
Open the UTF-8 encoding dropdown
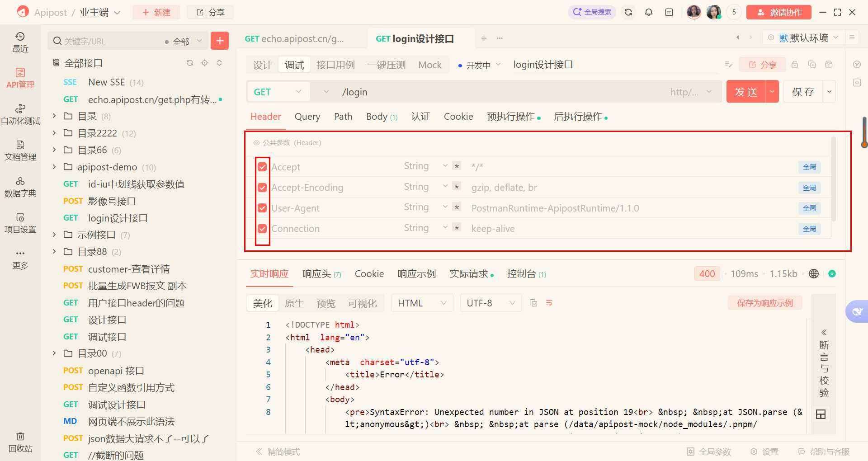pos(491,303)
